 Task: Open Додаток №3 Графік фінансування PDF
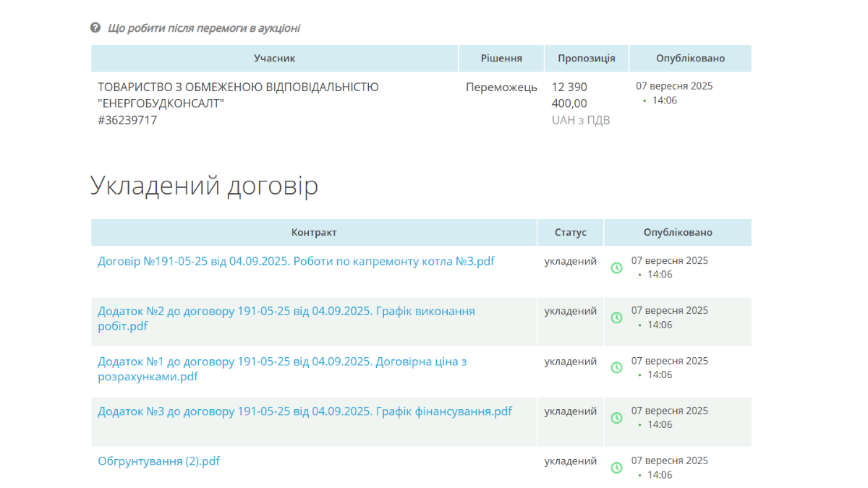(305, 411)
